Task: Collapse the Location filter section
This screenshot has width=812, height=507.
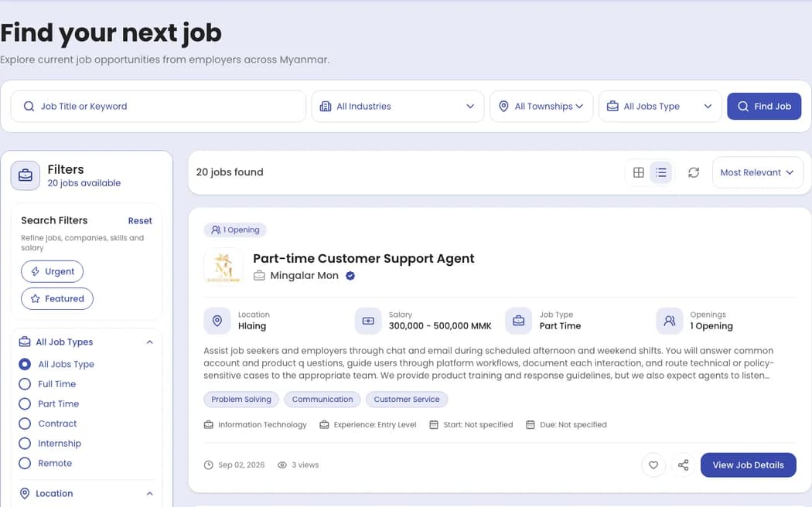Action: [x=150, y=494]
